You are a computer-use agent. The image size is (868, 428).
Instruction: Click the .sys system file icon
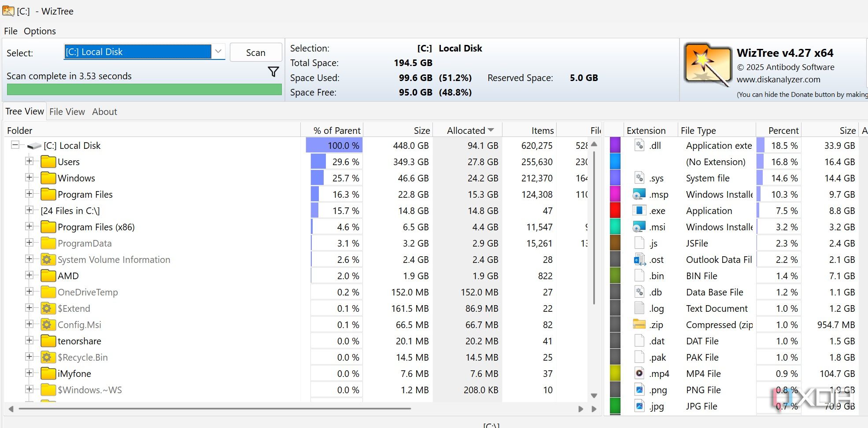click(x=639, y=178)
